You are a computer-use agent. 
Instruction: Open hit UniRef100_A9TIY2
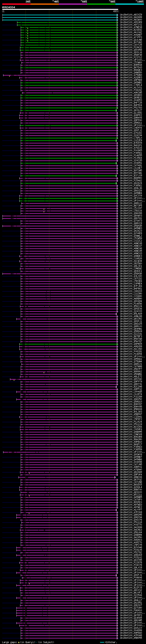(131, 25)
